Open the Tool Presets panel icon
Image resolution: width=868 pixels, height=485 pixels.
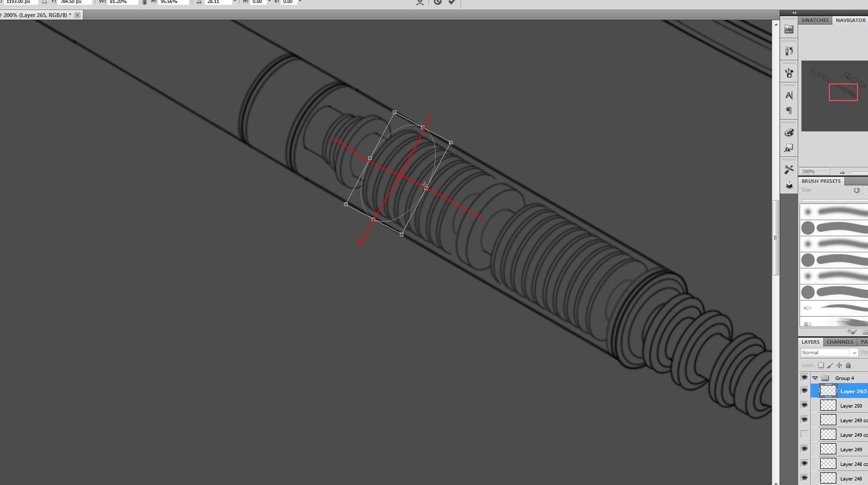[789, 170]
